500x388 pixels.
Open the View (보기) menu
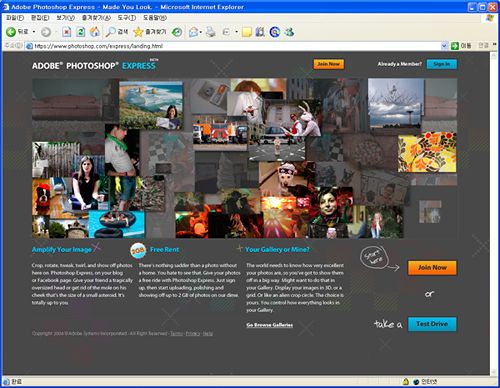tap(65, 18)
